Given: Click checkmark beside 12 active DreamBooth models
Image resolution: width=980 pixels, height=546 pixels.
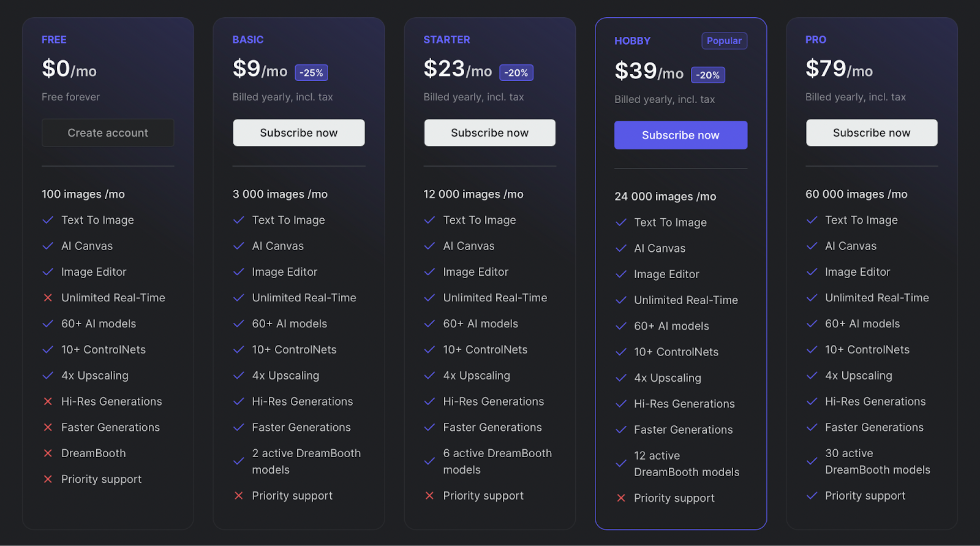Looking at the screenshot, I should pyautogui.click(x=621, y=464).
